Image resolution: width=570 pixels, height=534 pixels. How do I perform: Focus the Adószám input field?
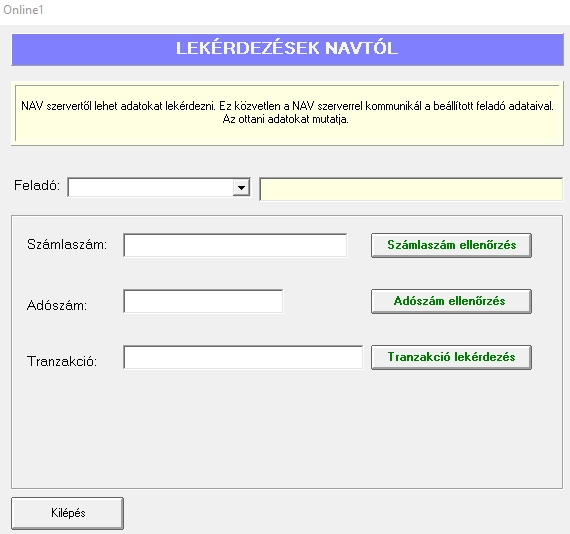click(x=203, y=301)
